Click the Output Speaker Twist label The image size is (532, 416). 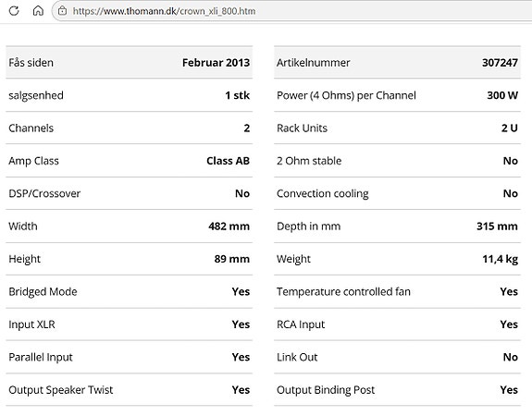click(x=61, y=390)
